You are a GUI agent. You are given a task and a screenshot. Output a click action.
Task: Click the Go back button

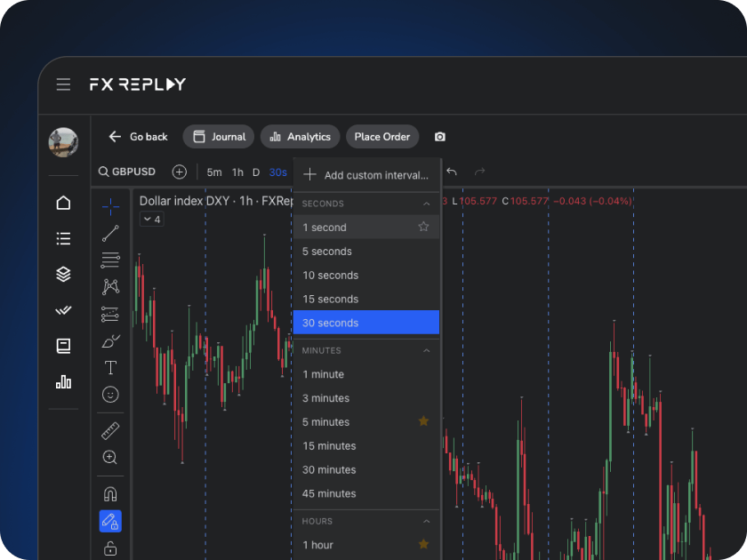[x=137, y=137]
